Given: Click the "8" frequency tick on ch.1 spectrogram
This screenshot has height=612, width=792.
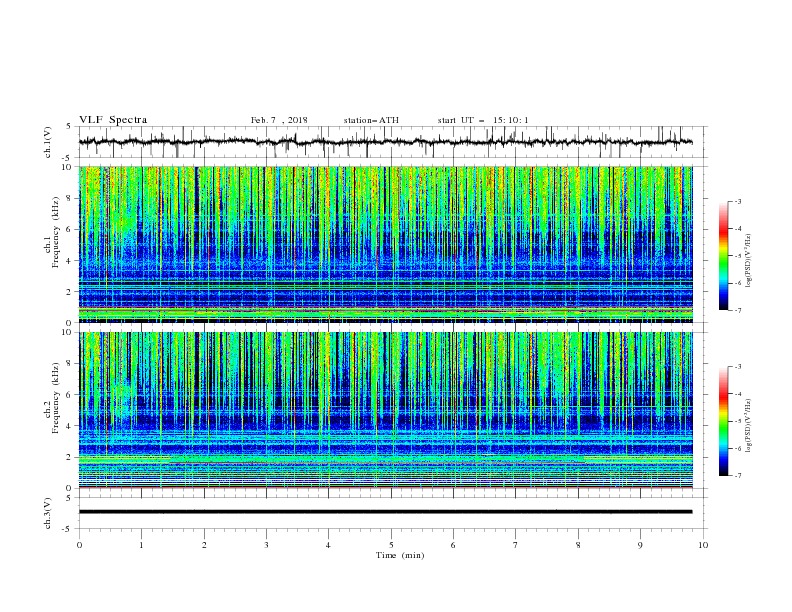Looking at the screenshot, I should 70,198.
